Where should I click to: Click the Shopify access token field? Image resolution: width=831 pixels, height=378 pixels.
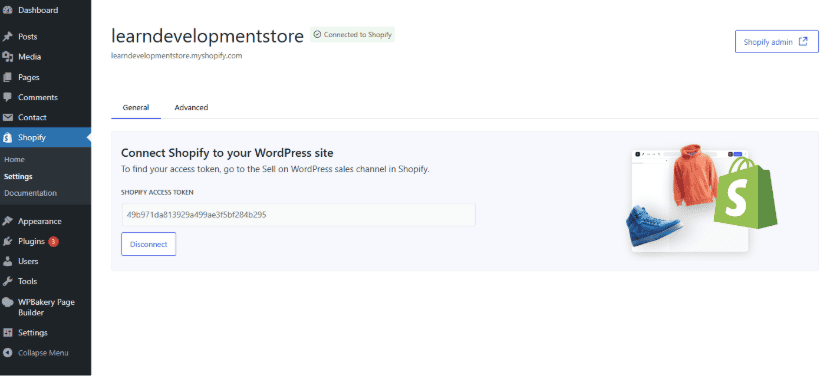[x=298, y=215]
